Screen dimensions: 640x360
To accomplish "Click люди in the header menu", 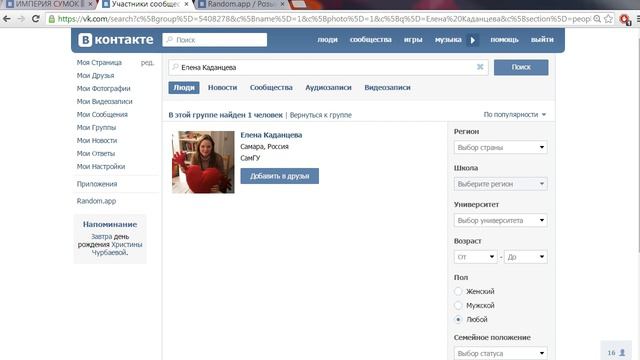I will click(327, 40).
